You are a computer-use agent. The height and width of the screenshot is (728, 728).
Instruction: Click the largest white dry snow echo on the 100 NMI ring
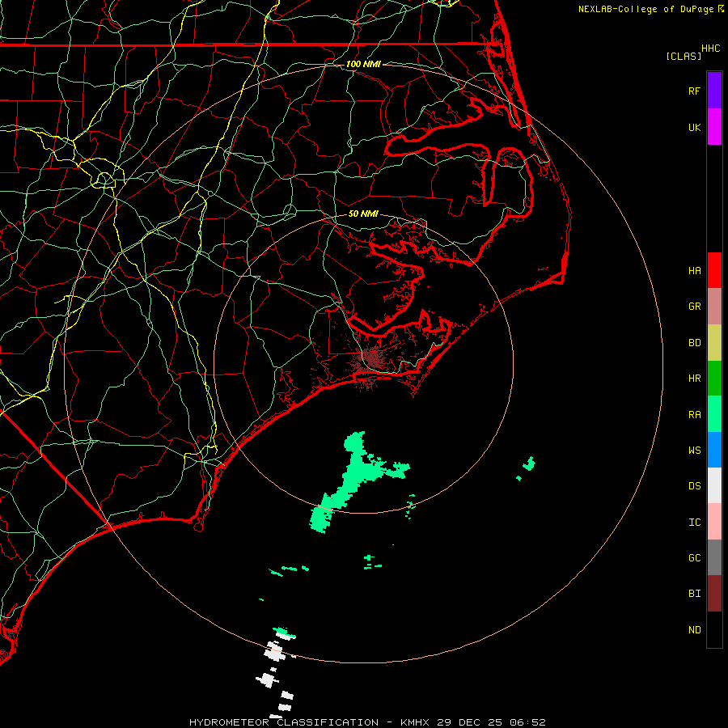tap(274, 651)
